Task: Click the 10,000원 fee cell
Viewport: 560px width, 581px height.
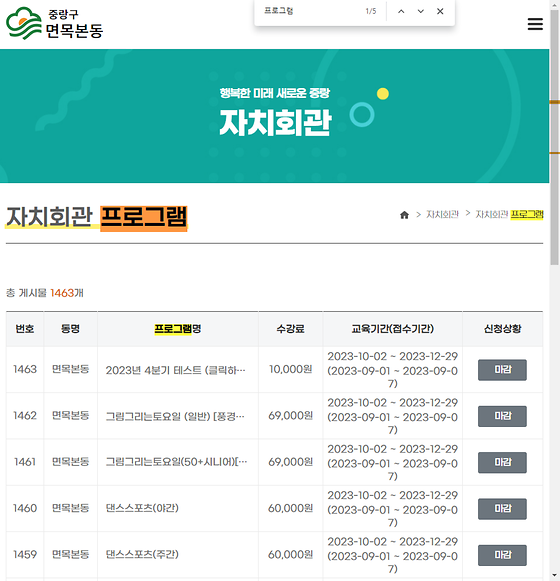Action: pos(291,369)
